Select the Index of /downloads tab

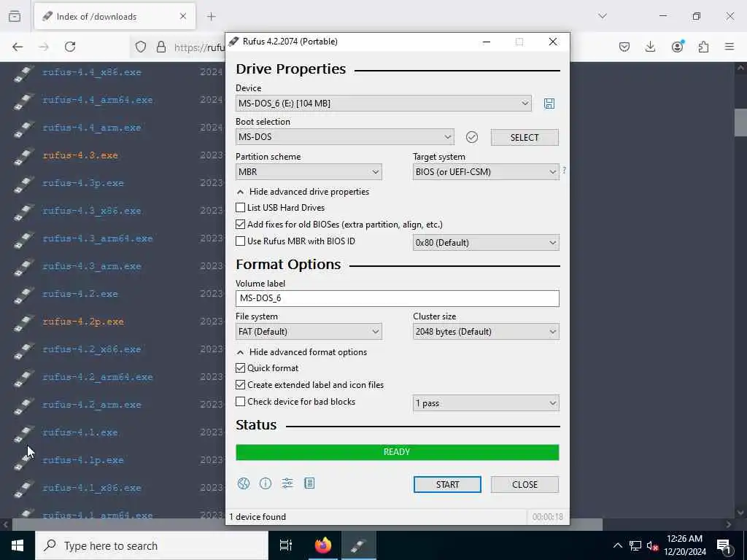(115, 16)
